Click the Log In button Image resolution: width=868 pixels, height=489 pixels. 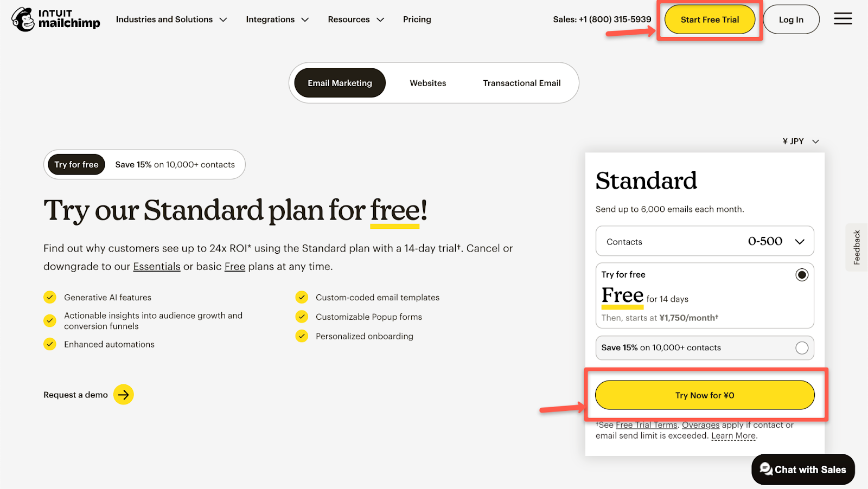pos(790,20)
